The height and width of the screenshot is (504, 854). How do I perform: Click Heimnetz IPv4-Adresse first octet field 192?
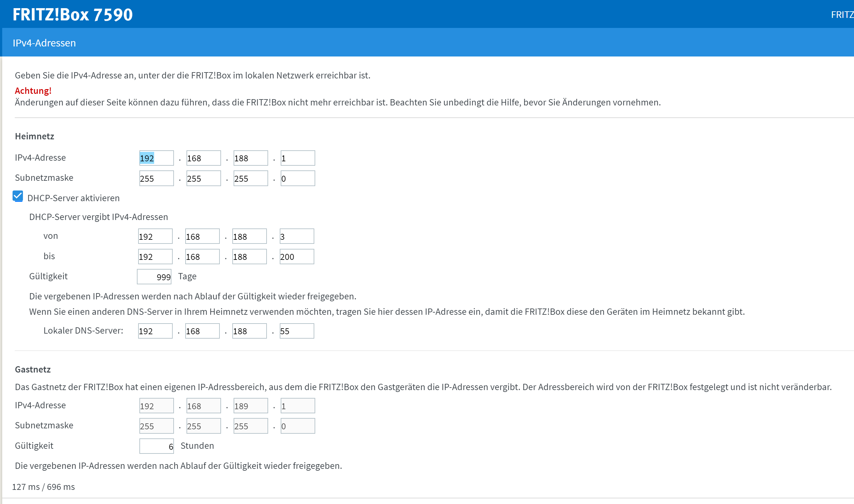click(156, 158)
